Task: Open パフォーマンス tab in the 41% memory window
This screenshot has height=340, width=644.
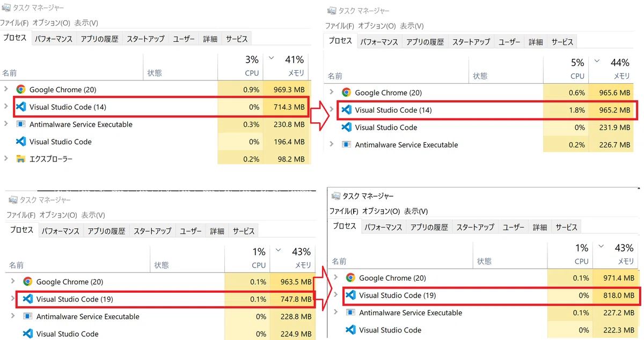Action: click(54, 39)
